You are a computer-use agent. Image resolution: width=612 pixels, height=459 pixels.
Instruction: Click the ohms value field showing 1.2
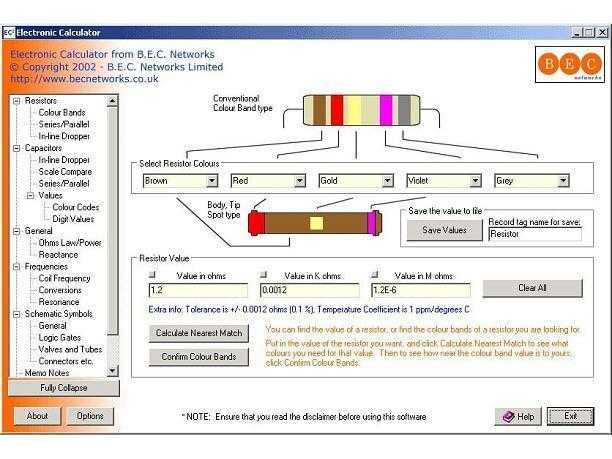point(198,290)
